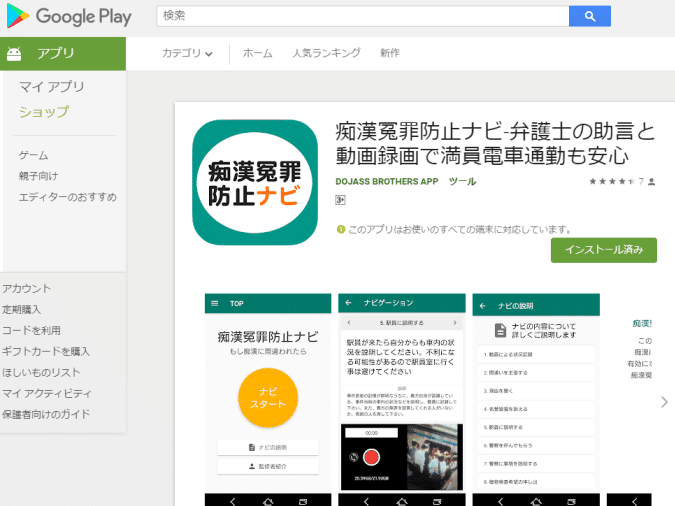The width and height of the screenshot is (675, 506).
Task: Open マイ アクティビティ link
Action: tap(47, 393)
